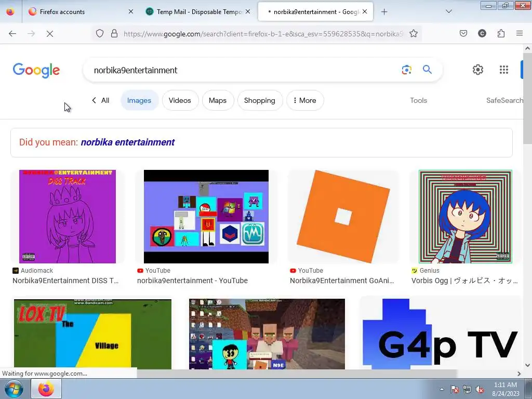532x399 pixels.
Task: Open the Vorbis Ogg Genius result title
Action: 465,281
